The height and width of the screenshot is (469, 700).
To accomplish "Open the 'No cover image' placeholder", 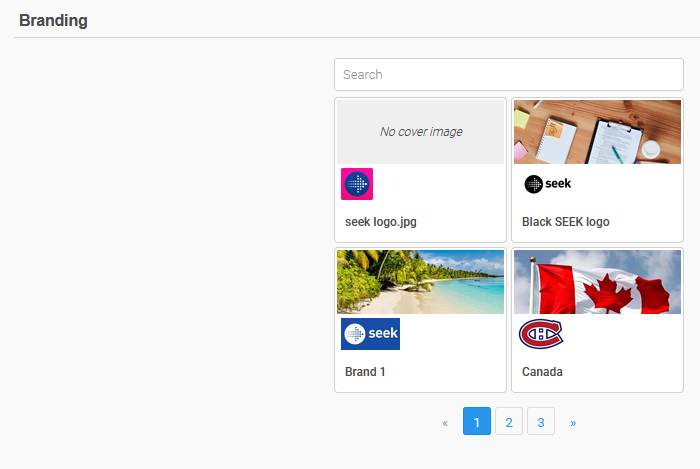I will point(421,132).
